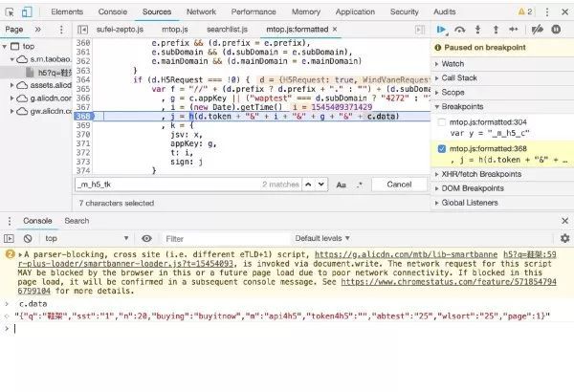Expand g.alicdn.com tree node
574x392 pixels.
click(x=12, y=98)
